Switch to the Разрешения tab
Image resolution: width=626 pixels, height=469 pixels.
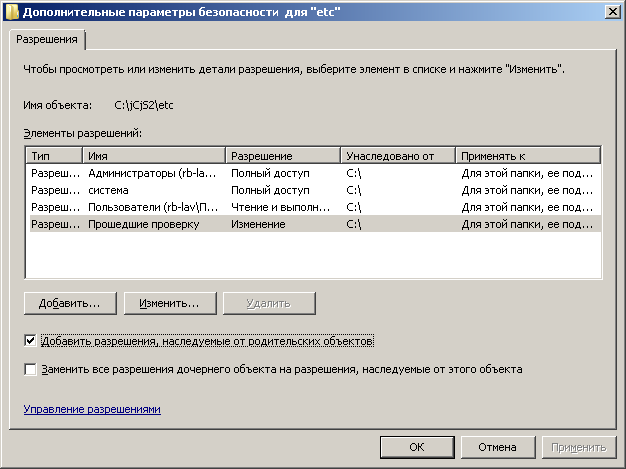coord(46,40)
